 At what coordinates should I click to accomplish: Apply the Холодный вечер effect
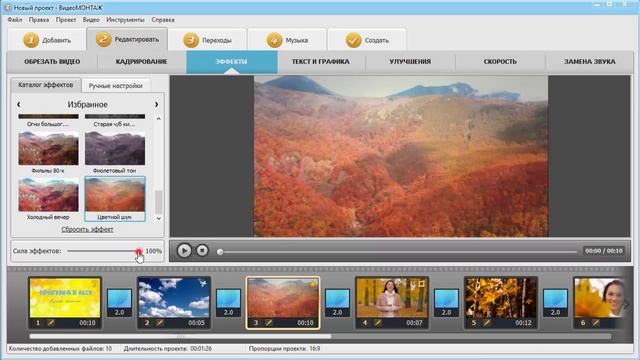point(48,199)
